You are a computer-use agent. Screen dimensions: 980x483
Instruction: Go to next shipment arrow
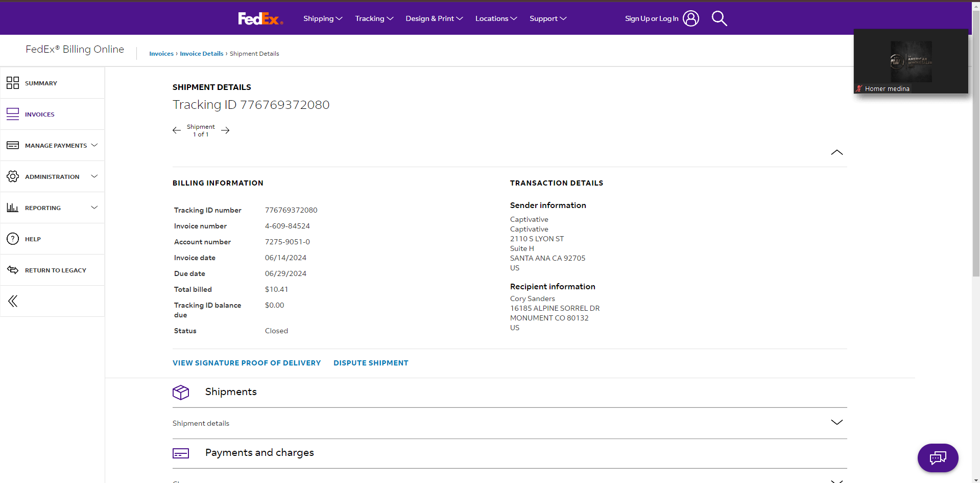click(x=225, y=130)
